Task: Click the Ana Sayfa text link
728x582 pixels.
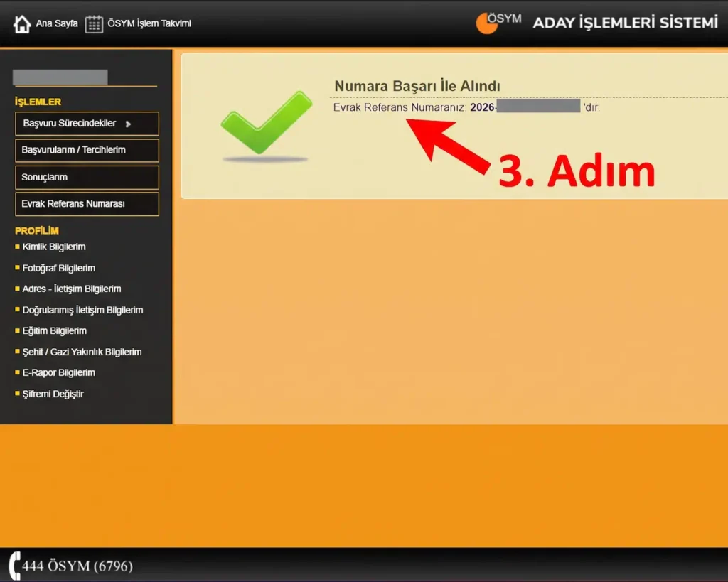Action: click(x=57, y=23)
